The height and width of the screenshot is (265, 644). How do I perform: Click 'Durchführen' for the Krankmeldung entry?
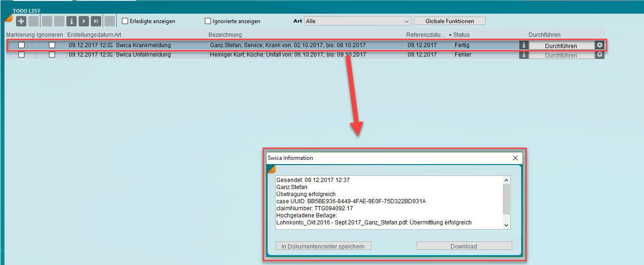click(x=561, y=46)
